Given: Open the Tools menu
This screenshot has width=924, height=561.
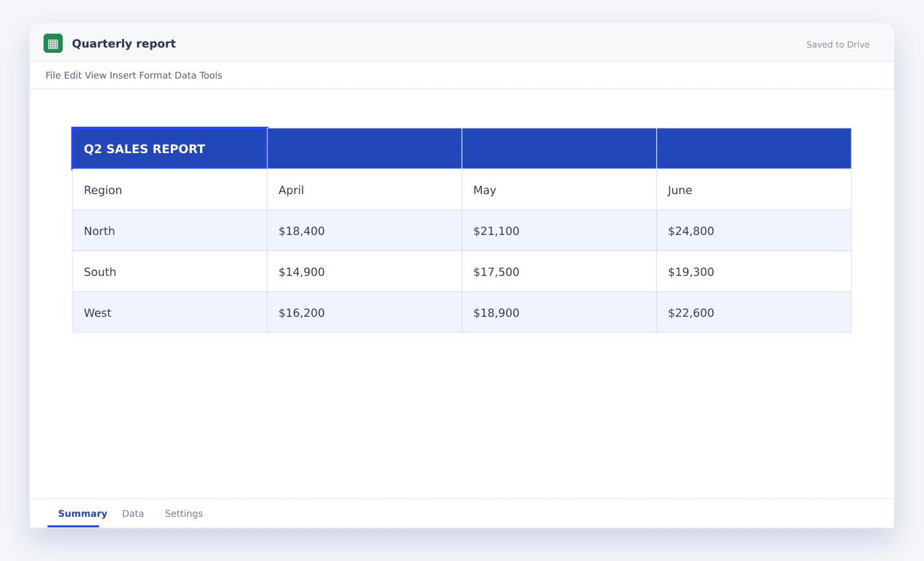Looking at the screenshot, I should 211,75.
